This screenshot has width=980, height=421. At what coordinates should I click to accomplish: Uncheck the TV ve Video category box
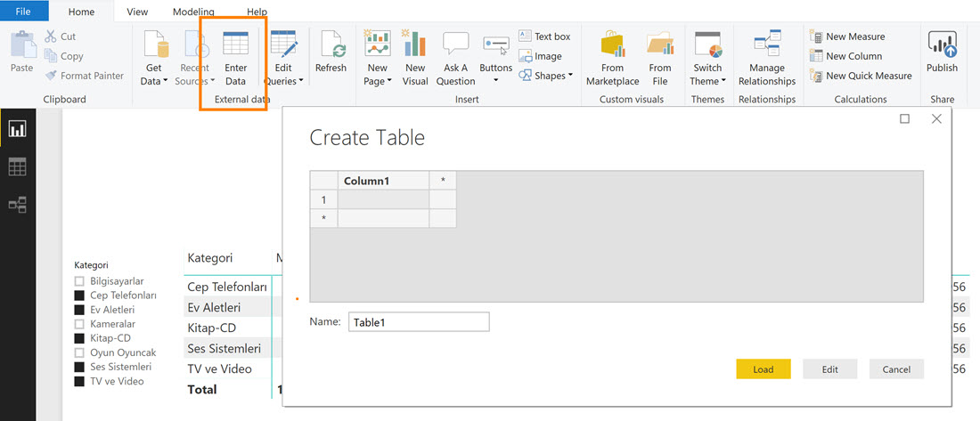tap(79, 381)
